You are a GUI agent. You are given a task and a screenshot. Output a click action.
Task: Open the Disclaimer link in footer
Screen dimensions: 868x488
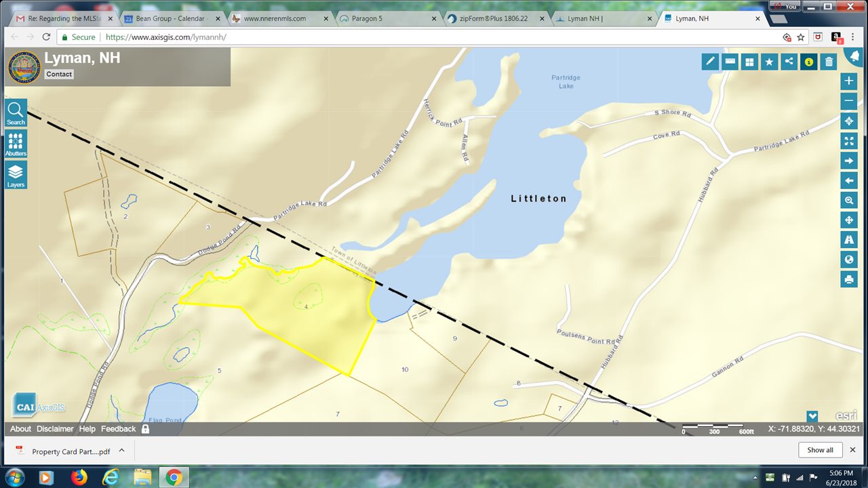[55, 429]
